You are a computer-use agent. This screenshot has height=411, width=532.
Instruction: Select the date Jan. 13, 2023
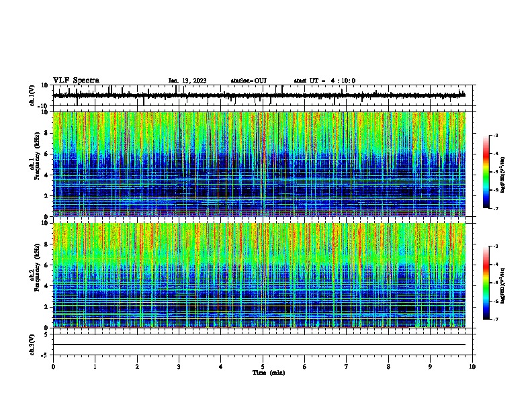tap(187, 81)
